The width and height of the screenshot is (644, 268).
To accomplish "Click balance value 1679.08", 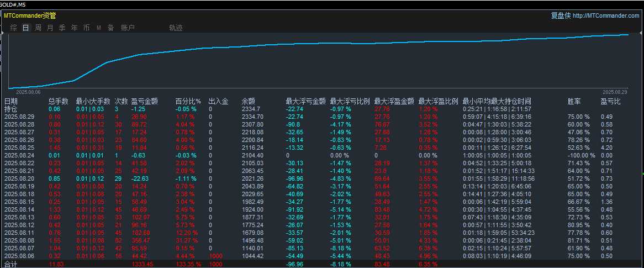I will pos(252,233).
